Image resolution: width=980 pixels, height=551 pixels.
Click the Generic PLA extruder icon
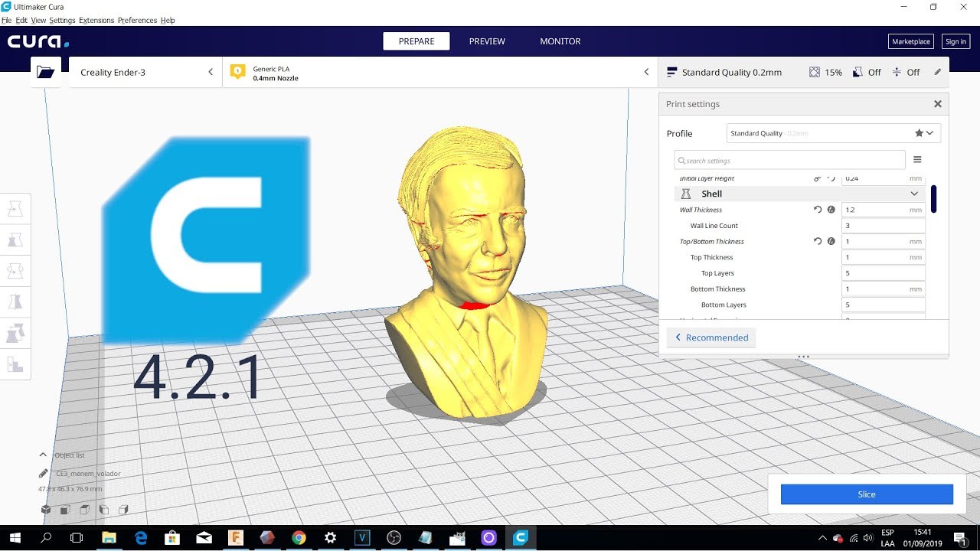pyautogui.click(x=238, y=72)
